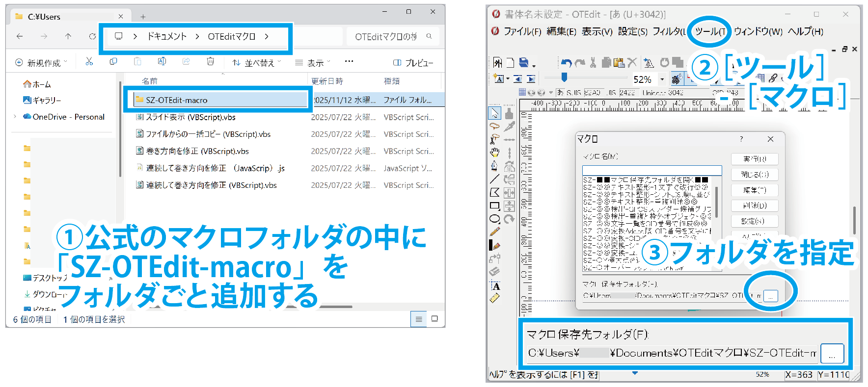The height and width of the screenshot is (387, 868).
Task: Open the 52% zoom level dropdown
Action: point(662,79)
